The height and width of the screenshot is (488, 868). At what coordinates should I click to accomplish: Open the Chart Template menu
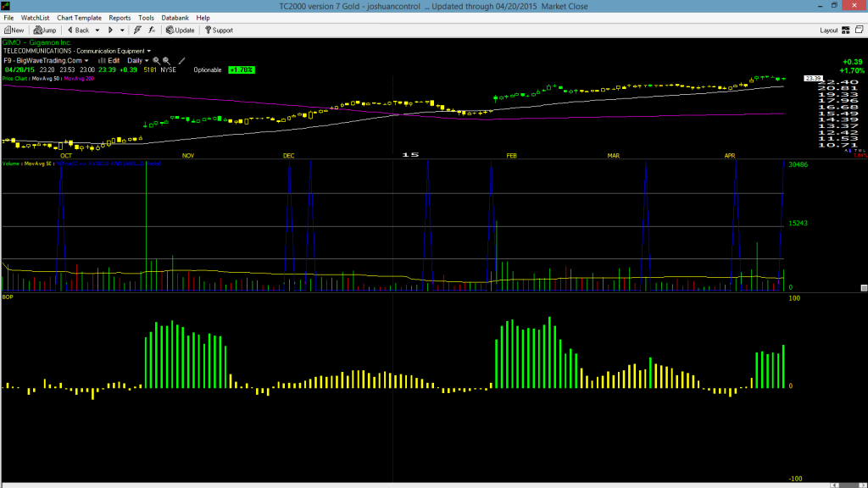[79, 18]
